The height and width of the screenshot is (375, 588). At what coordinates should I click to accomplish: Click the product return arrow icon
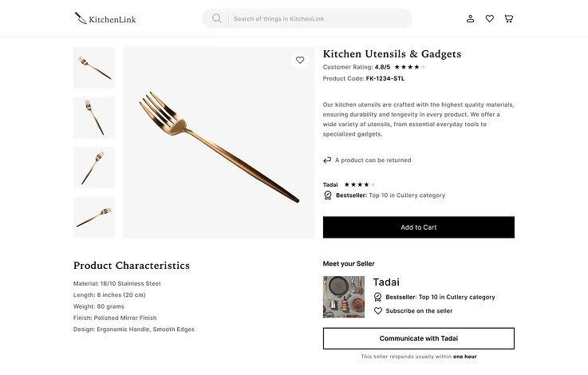(327, 160)
